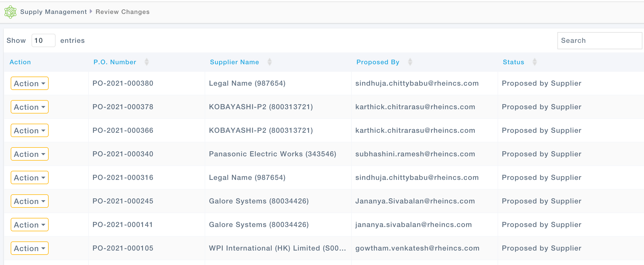Screen dimensions: 644x265
Task: Expand Action menu for PO-2021-000141
Action: 29,225
